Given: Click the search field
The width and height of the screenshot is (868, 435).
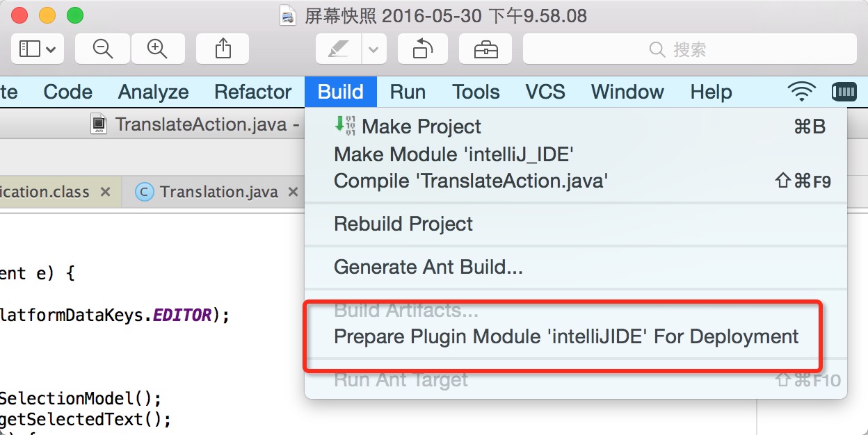Looking at the screenshot, I should point(689,49).
